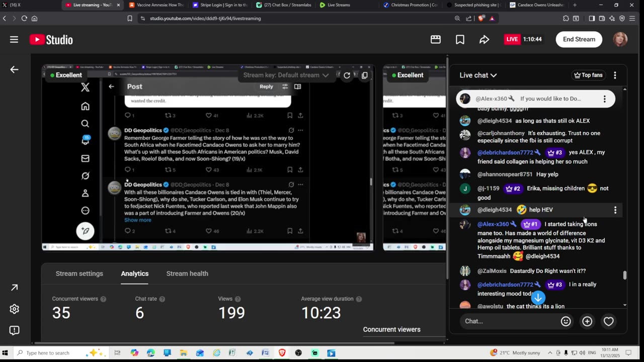Switch to the Stripe Login browser tab
Screen dimensions: 644x362
point(219,5)
